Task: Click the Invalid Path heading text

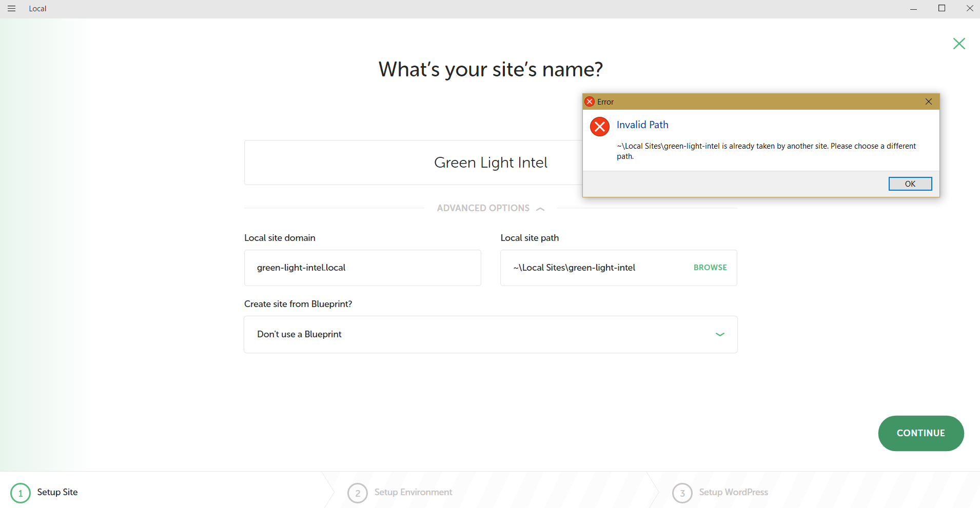Action: tap(642, 125)
